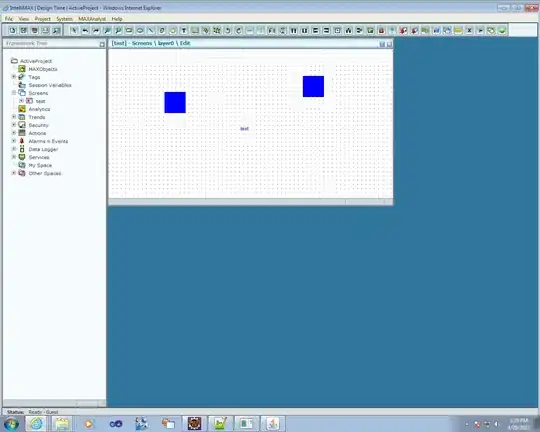This screenshot has width=540, height=432.
Task: Select the 'text' label object on canvas
Action: click(244, 129)
